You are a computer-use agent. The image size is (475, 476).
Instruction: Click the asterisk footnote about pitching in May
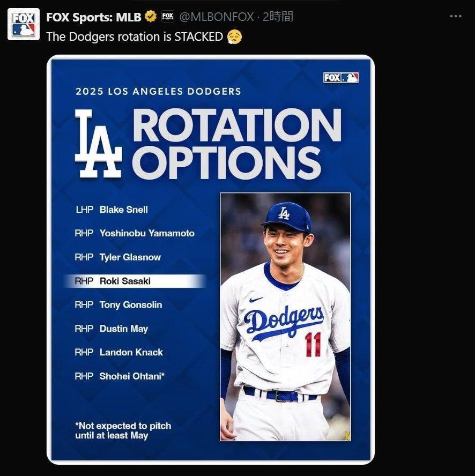pos(122,430)
